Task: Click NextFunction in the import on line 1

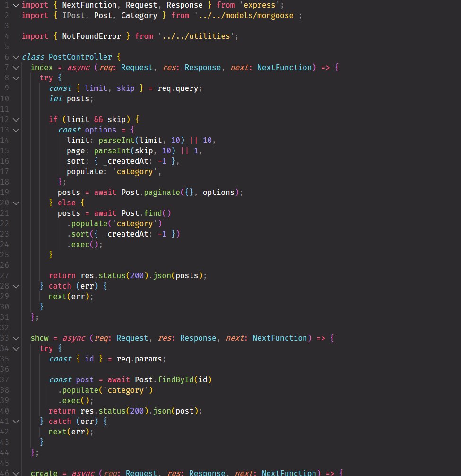Action: (x=89, y=5)
